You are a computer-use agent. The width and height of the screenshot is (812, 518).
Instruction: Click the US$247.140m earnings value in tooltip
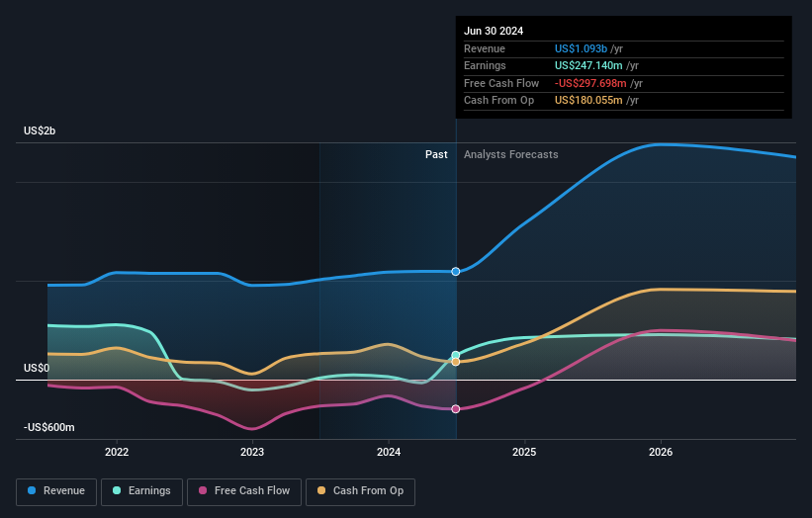click(588, 65)
